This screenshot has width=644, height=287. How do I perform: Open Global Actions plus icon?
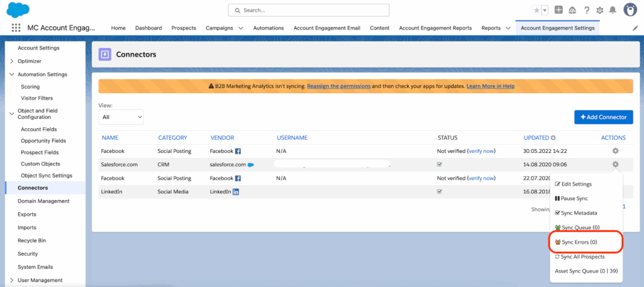558,10
